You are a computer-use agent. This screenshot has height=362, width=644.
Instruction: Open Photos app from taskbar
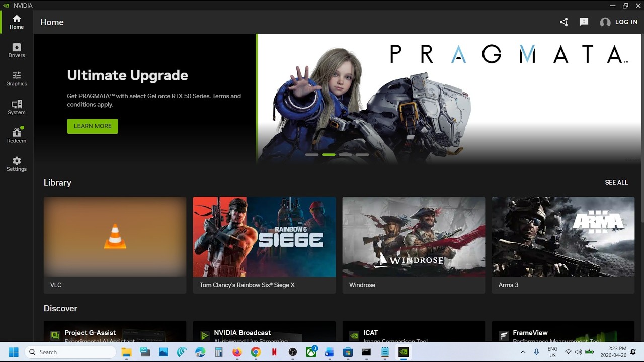pos(164,352)
